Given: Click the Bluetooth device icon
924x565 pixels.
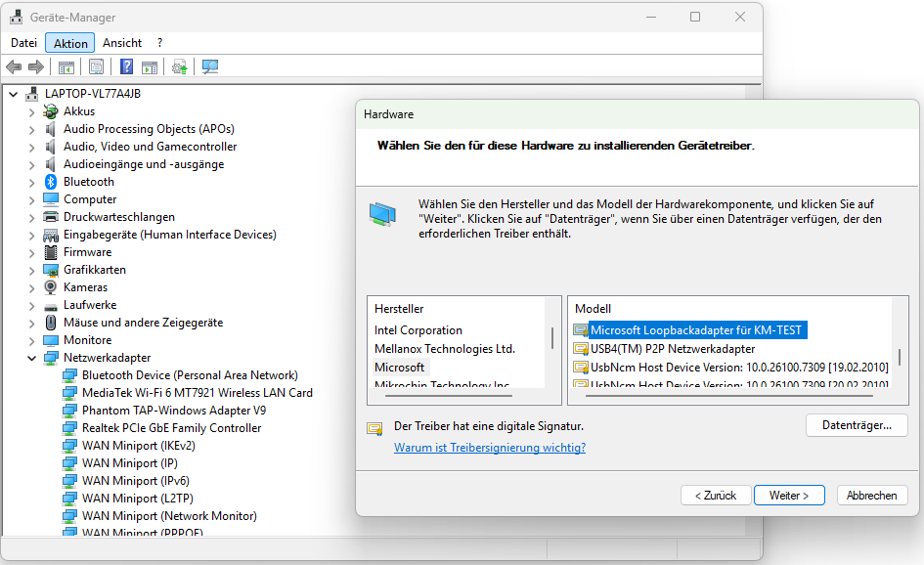Looking at the screenshot, I should click(x=50, y=181).
